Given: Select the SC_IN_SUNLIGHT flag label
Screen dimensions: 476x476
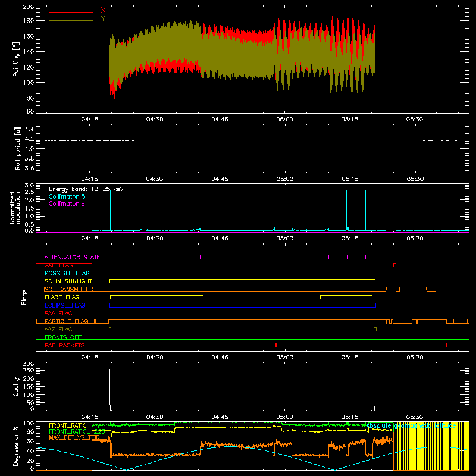Looking at the screenshot, I should pyautogui.click(x=68, y=281).
